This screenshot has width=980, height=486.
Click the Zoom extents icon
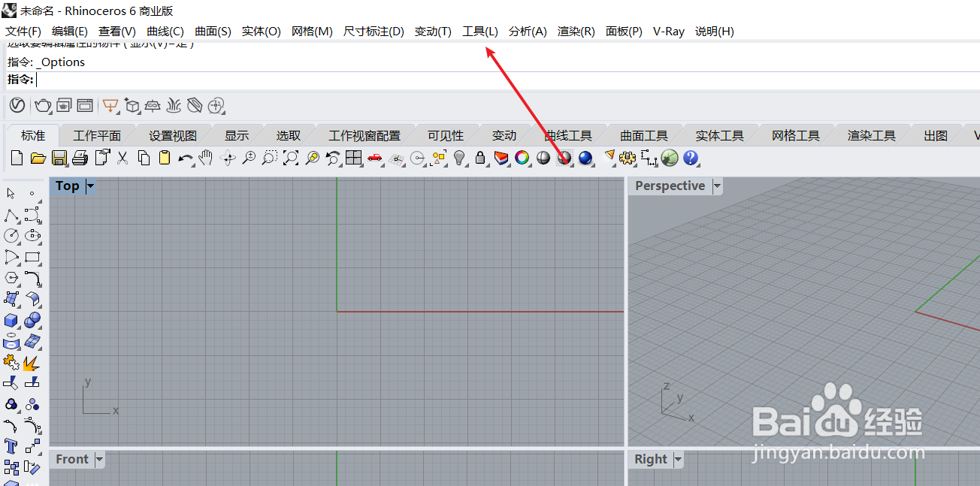pyautogui.click(x=290, y=158)
